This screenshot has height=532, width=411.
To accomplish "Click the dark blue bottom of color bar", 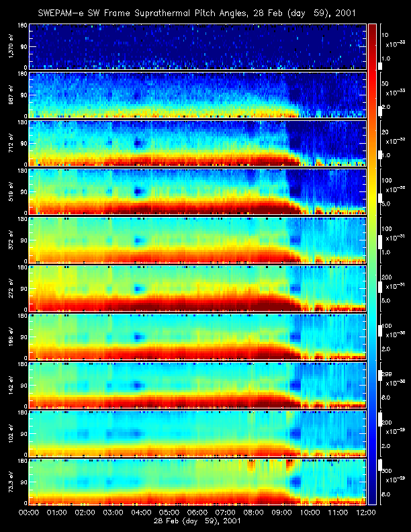I will [x=372, y=499].
